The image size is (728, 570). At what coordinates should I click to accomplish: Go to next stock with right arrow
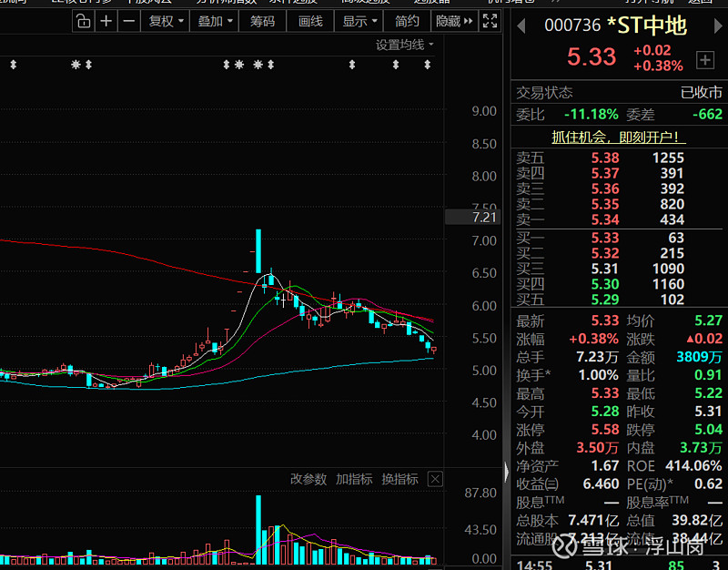[x=718, y=26]
